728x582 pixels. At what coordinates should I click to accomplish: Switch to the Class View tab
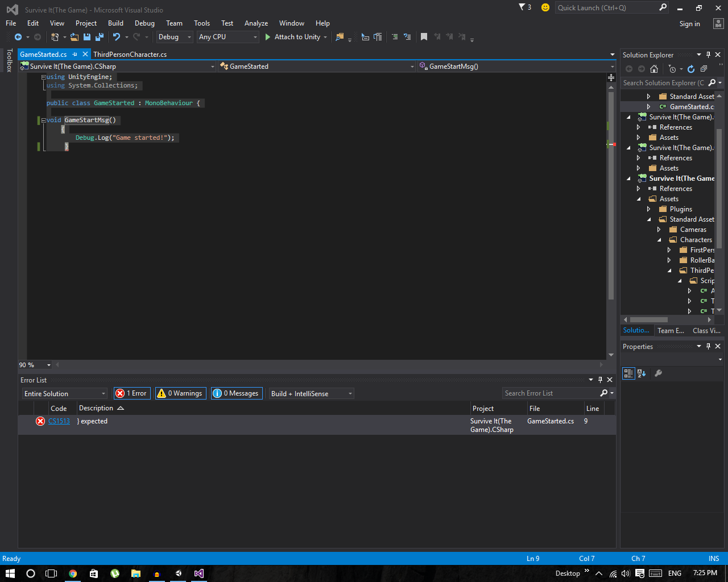[706, 331]
